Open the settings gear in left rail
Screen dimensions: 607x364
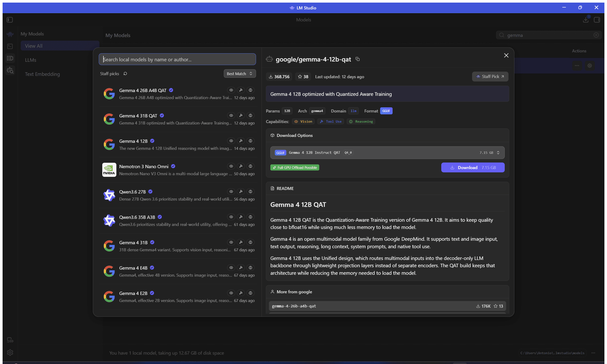[x=10, y=352]
